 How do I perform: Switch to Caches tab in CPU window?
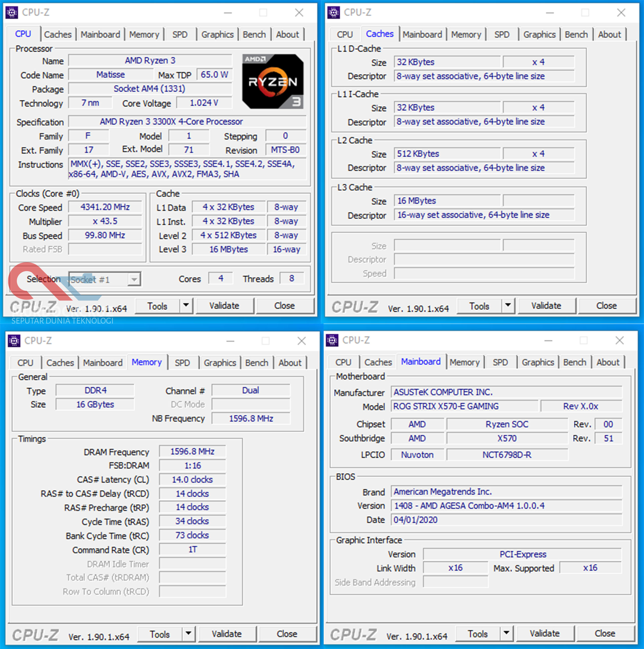click(58, 35)
